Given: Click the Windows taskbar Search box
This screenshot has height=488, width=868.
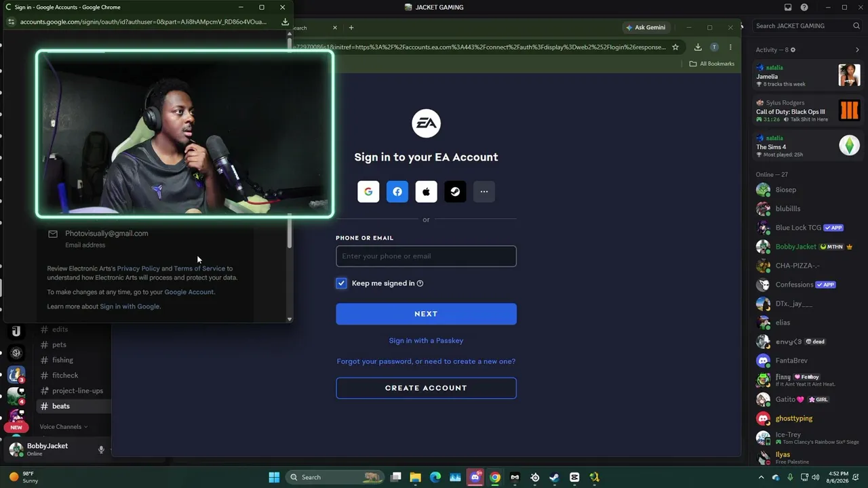Looking at the screenshot, I should tap(334, 477).
